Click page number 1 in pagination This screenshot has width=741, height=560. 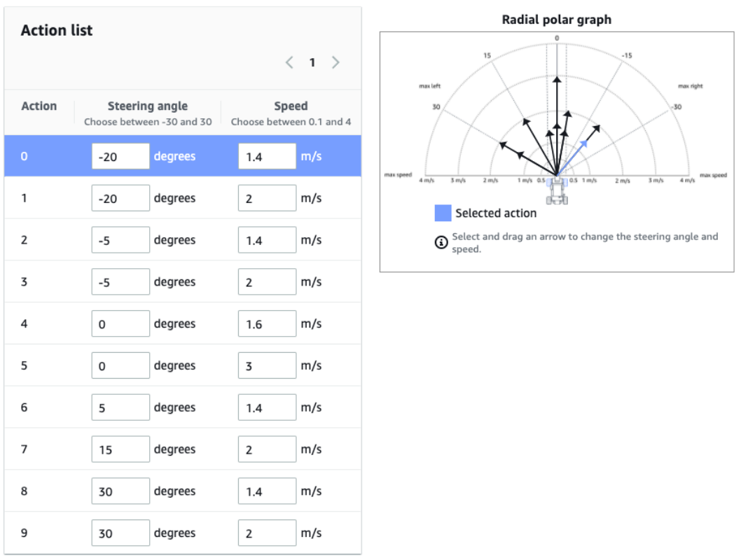click(x=312, y=62)
